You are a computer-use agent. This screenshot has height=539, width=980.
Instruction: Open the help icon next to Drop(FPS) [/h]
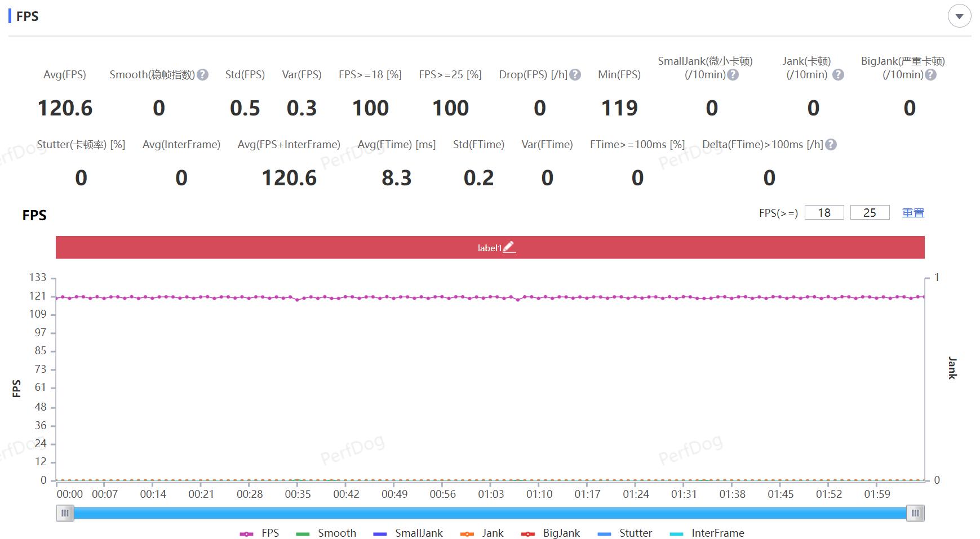(x=575, y=75)
